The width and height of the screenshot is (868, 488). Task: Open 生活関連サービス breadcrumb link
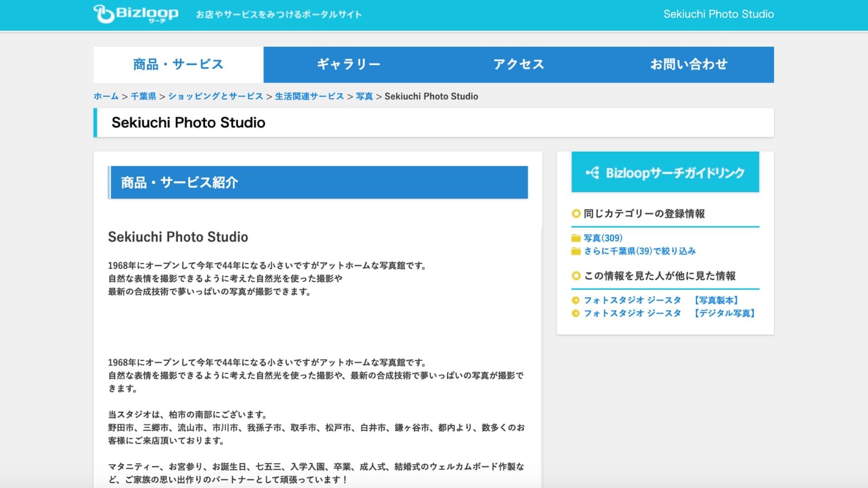pos(309,96)
